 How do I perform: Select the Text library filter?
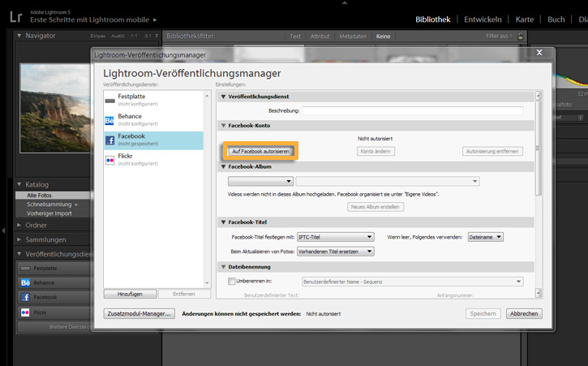click(x=295, y=37)
